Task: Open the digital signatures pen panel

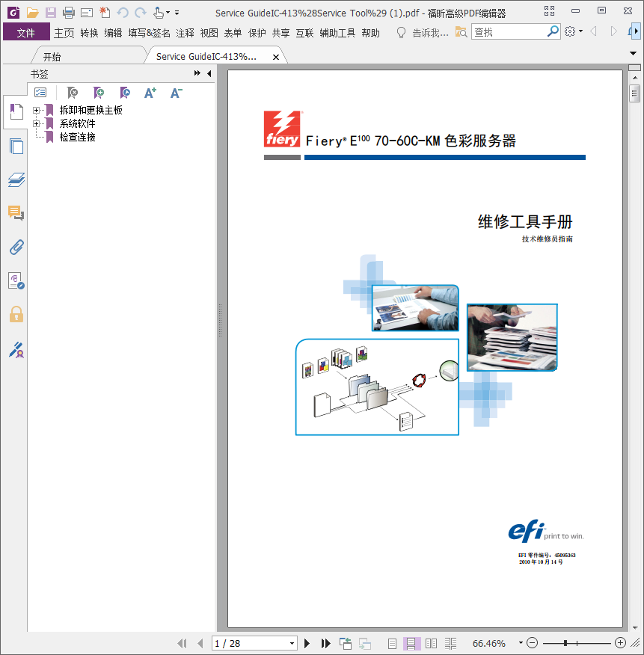Action: [16, 350]
